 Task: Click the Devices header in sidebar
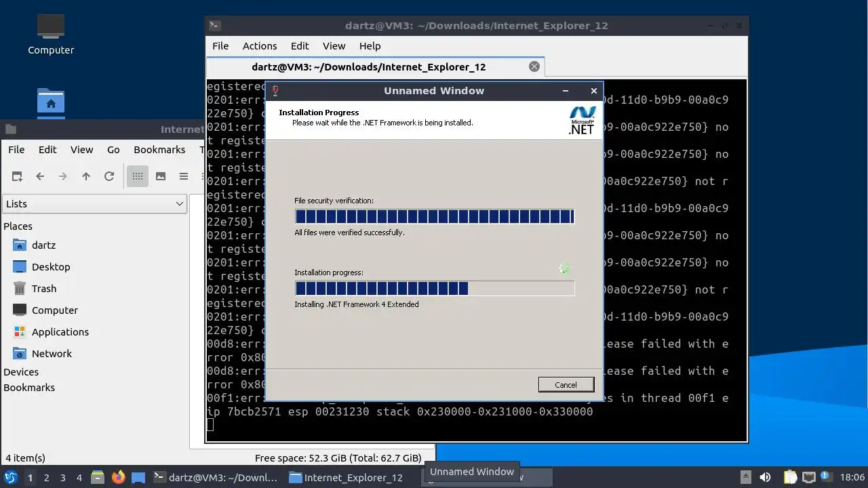pos(21,372)
